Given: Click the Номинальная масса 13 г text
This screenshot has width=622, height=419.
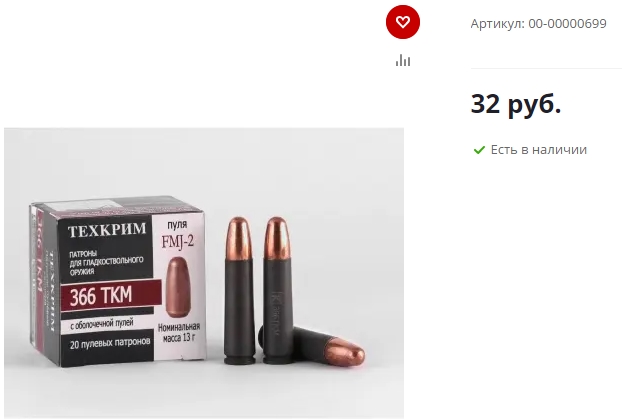Looking at the screenshot, I should pyautogui.click(x=179, y=333).
